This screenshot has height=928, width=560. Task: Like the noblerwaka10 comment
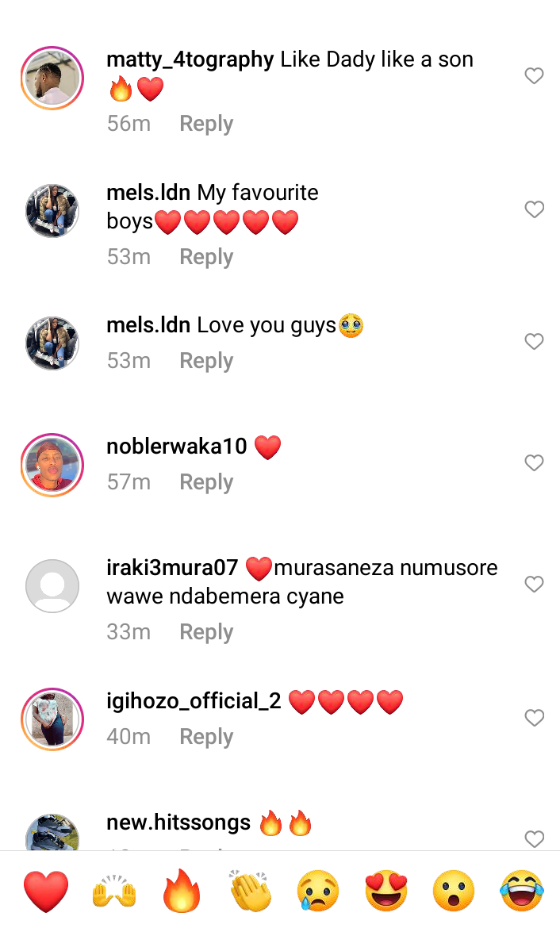[x=535, y=462]
